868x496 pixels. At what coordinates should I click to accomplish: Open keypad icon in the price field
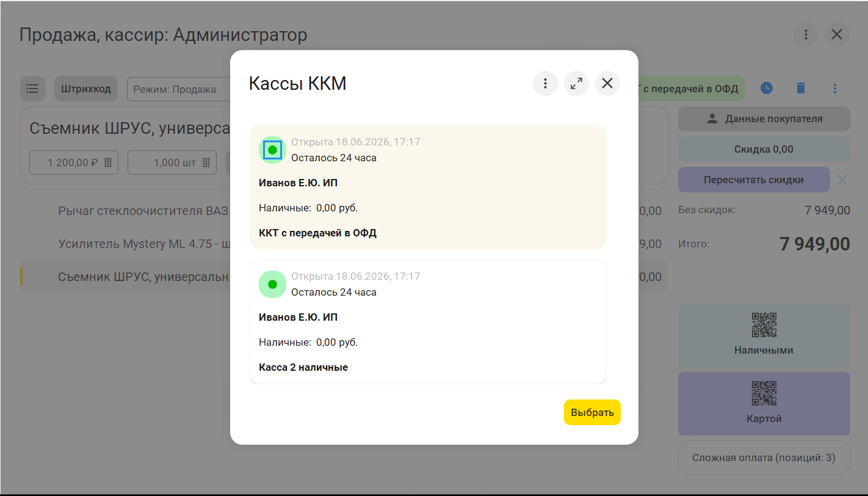pyautogui.click(x=108, y=162)
